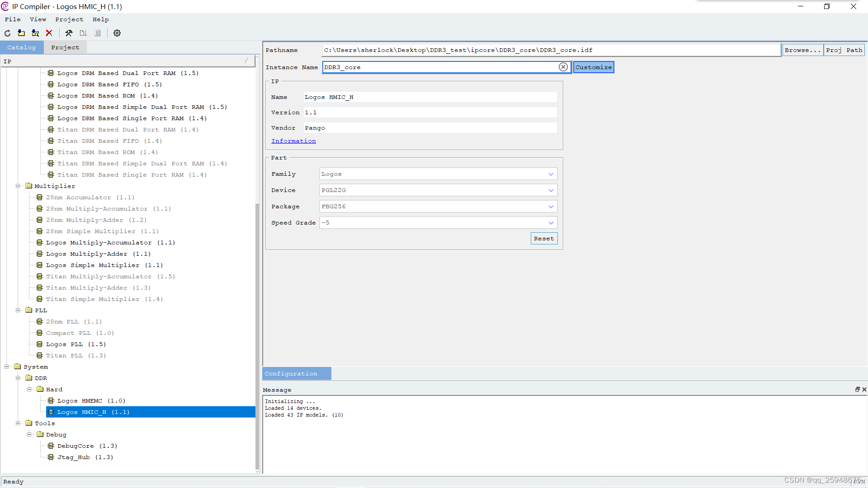Screen dimensions: 868x488
Task: Switch to the Project tab
Action: click(65, 47)
